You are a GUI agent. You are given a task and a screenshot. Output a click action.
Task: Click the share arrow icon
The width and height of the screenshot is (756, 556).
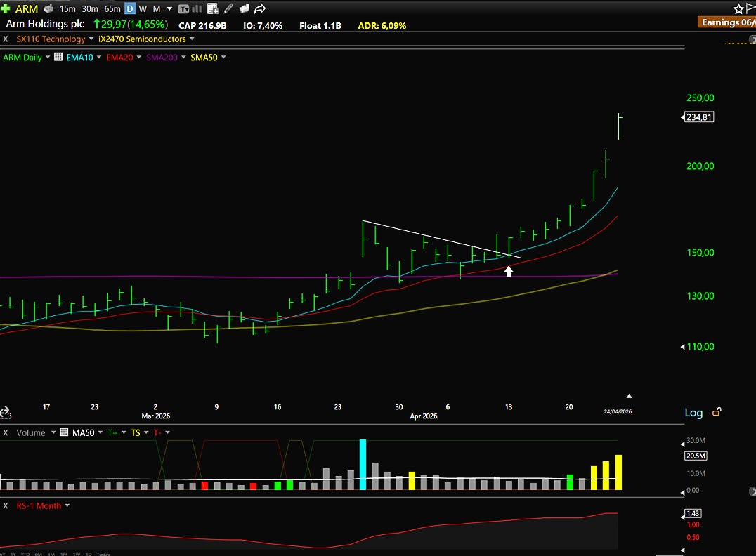(260, 8)
